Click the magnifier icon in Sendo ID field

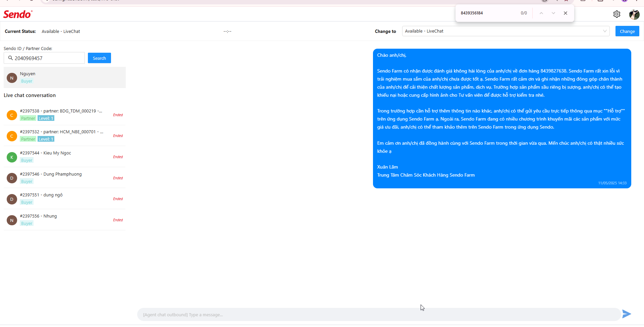tap(10, 58)
